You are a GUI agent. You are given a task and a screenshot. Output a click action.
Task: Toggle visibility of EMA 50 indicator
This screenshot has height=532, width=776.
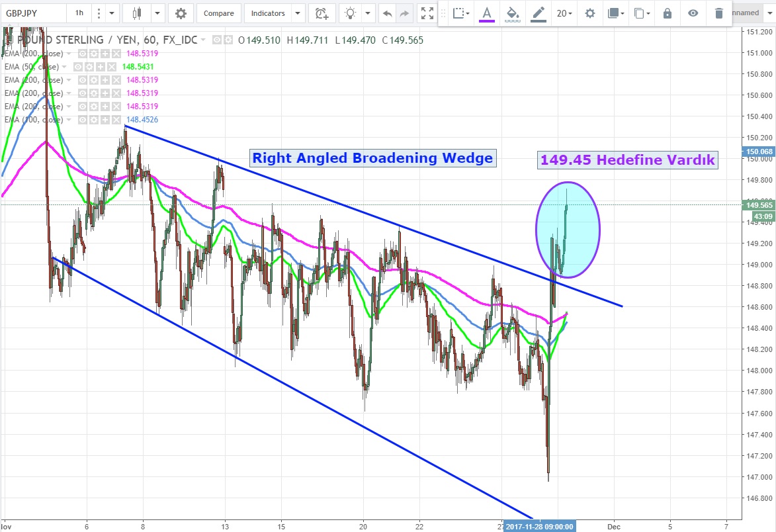79,67
